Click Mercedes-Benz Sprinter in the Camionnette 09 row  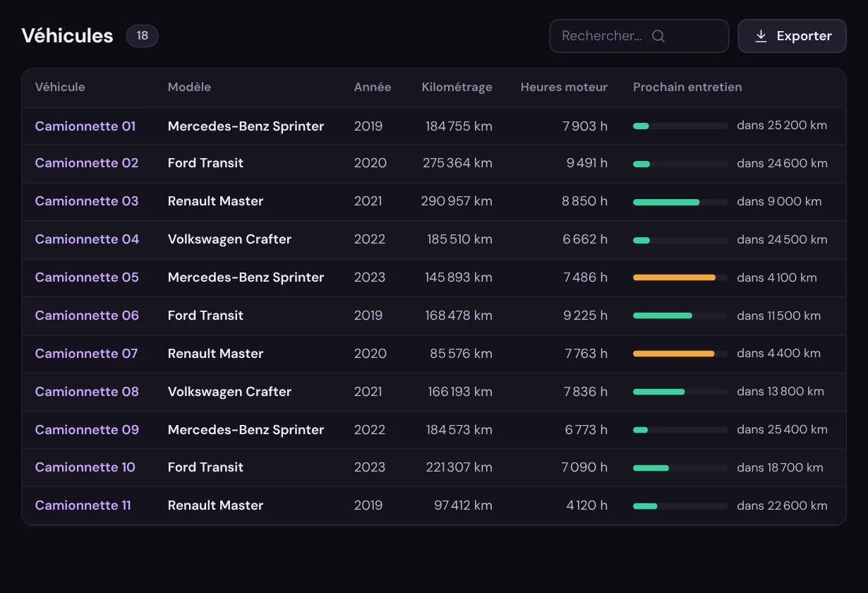tap(246, 430)
